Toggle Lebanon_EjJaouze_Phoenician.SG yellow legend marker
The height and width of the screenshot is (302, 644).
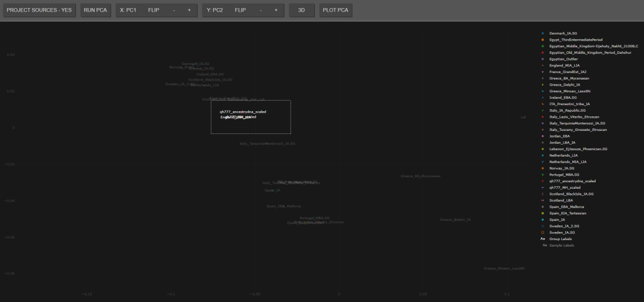pyautogui.click(x=543, y=149)
